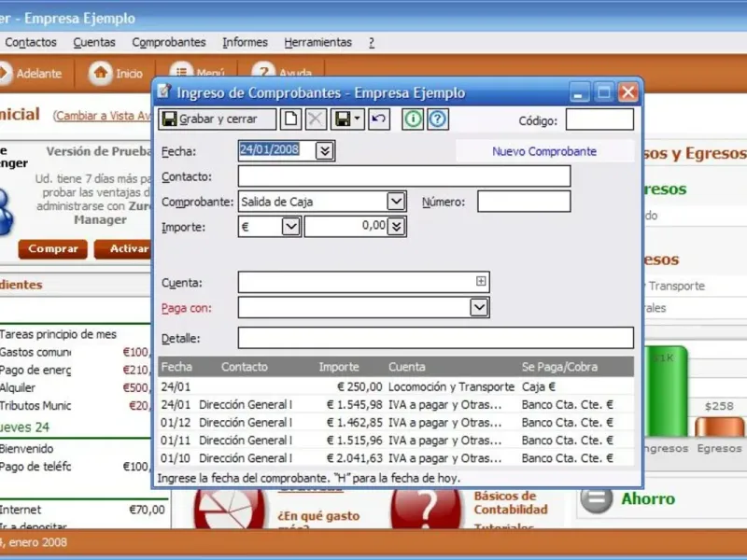
Task: Open the Herramientas menu
Action: 317,42
